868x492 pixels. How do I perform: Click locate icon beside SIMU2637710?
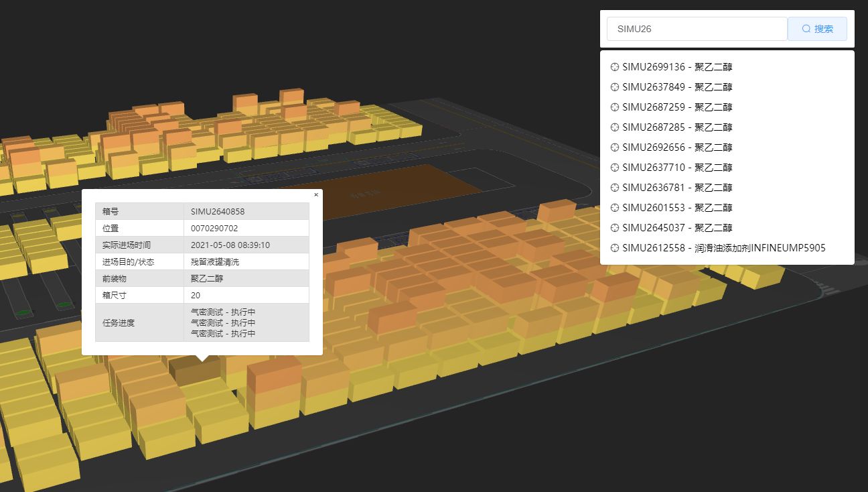[615, 168]
